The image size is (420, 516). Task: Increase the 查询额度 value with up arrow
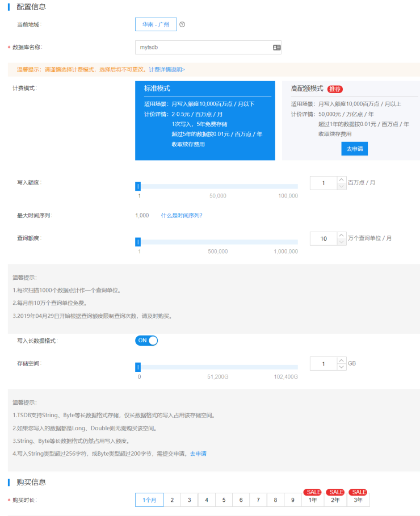tap(342, 235)
